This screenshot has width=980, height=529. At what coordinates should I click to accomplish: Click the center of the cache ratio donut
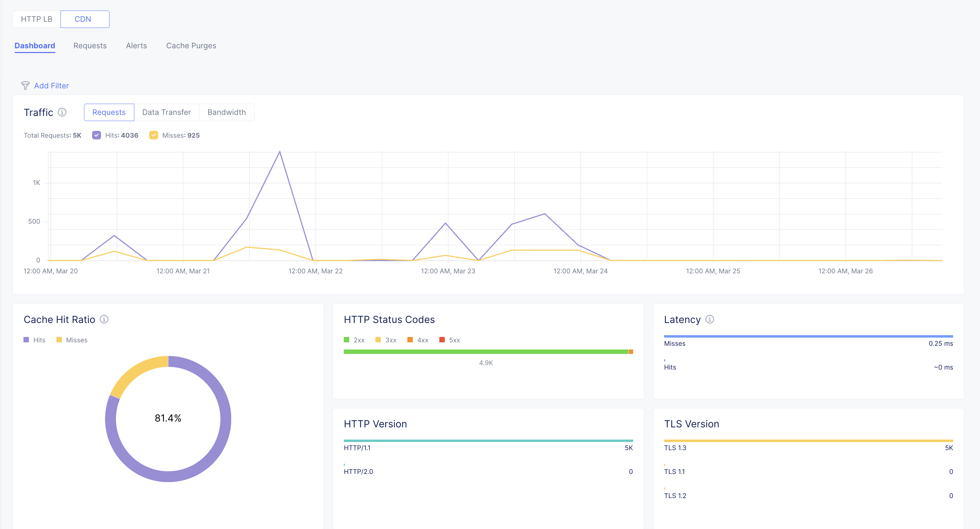click(168, 418)
